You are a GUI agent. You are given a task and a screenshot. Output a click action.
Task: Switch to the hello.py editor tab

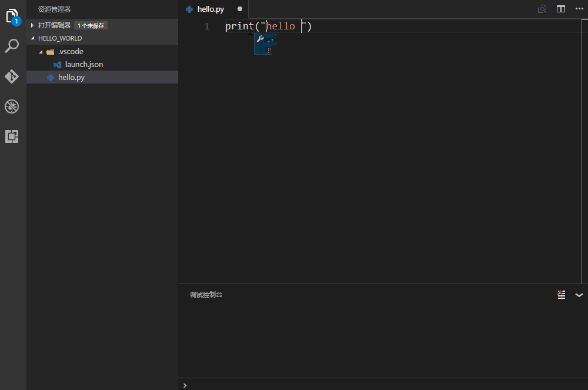pyautogui.click(x=211, y=9)
